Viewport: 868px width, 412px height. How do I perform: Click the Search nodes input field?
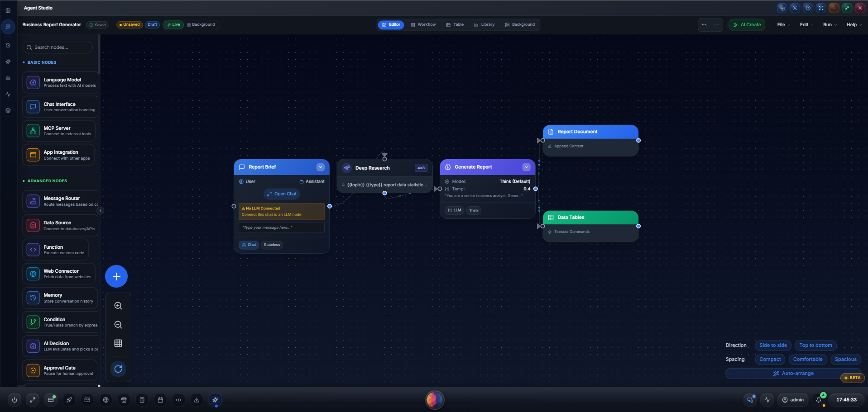(x=58, y=47)
